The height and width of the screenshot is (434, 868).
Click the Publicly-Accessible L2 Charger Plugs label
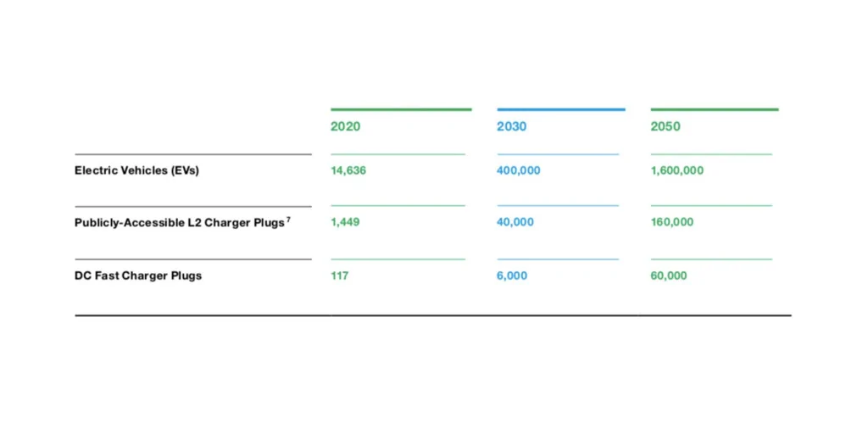coord(179,223)
